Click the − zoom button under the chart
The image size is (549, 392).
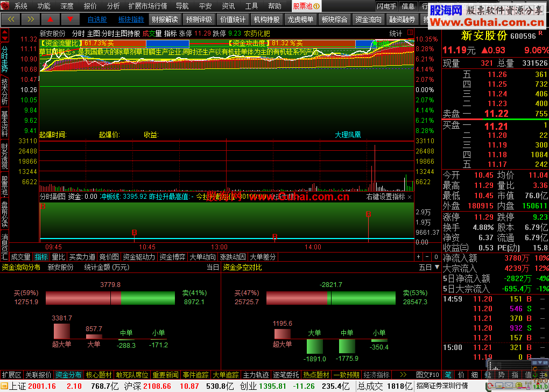point(427,257)
